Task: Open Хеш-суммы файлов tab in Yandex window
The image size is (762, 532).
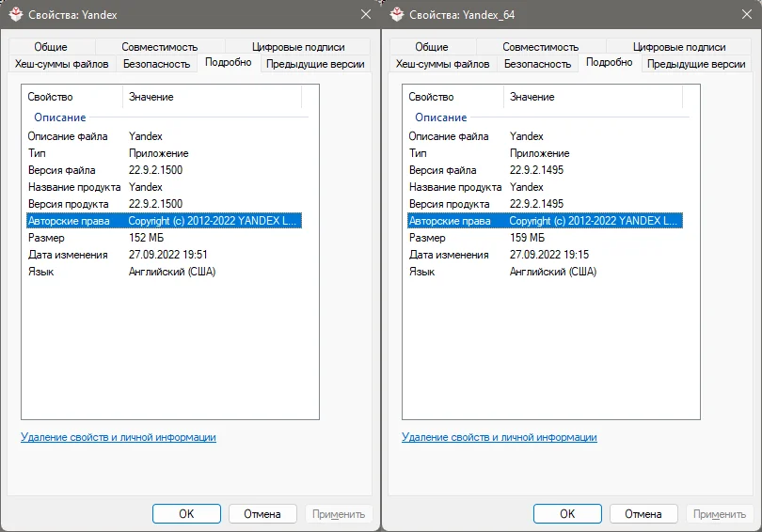Action: click(x=62, y=64)
